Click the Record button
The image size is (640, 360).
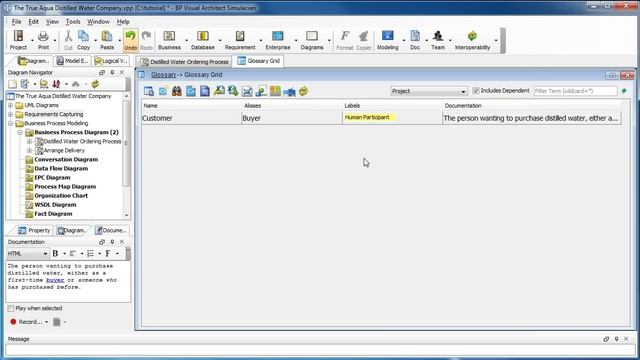26,322
